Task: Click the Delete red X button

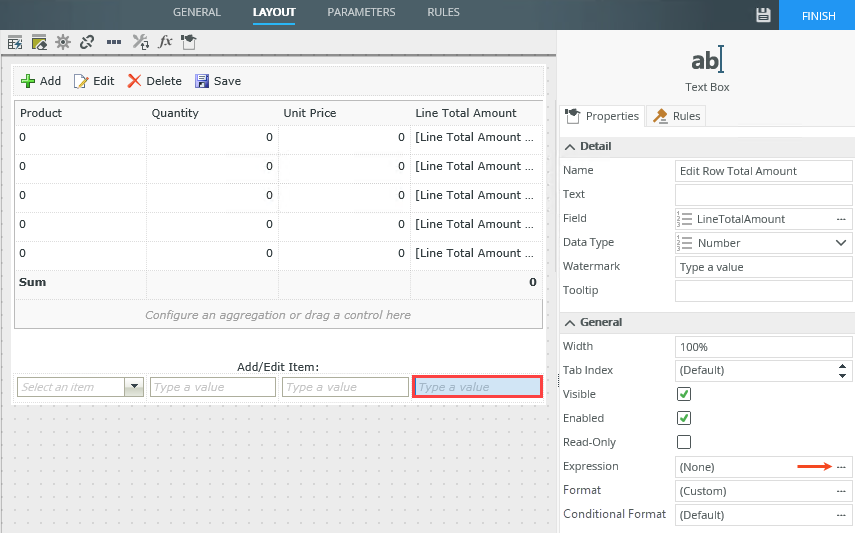Action: click(x=154, y=81)
